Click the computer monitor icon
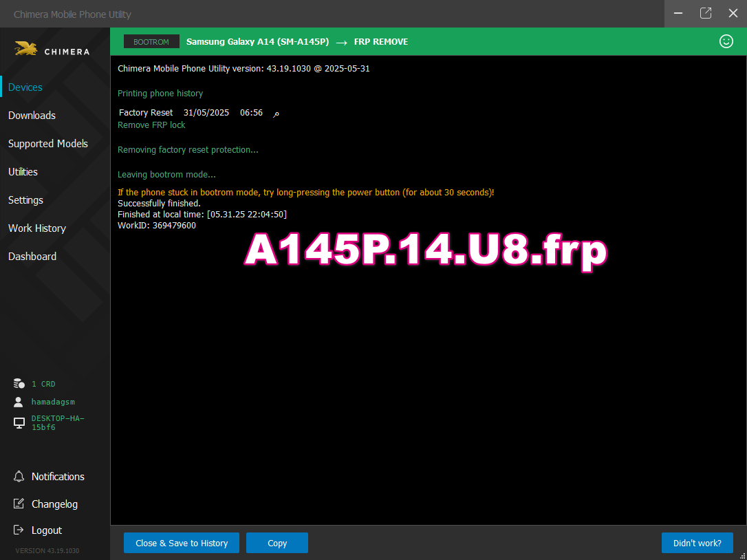Viewport: 747px width, 560px height. tap(19, 422)
